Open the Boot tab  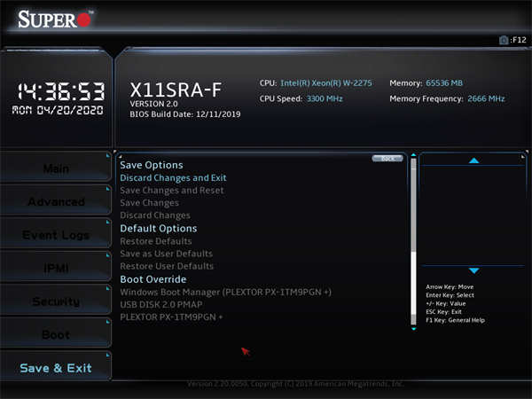(56, 334)
